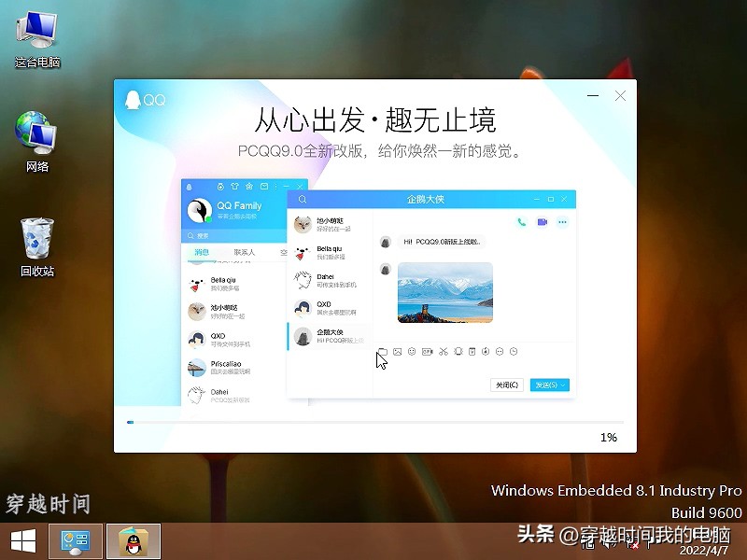Click the window shake icon in chat toolbar

tap(457, 352)
